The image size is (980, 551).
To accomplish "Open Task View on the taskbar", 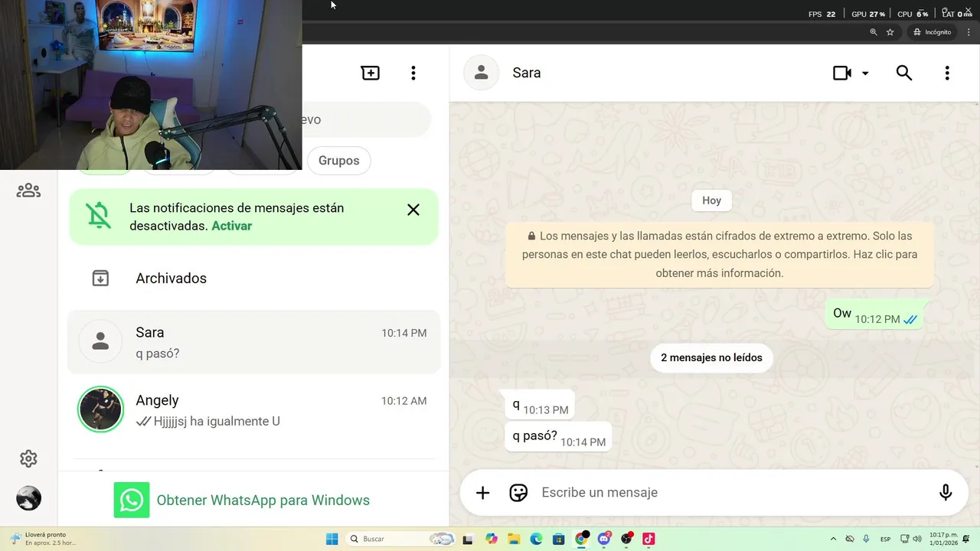I will [468, 539].
